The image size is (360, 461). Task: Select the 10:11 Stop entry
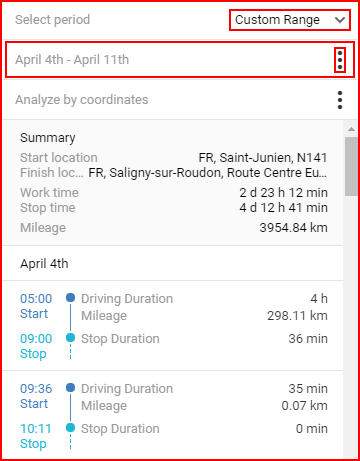[36, 436]
